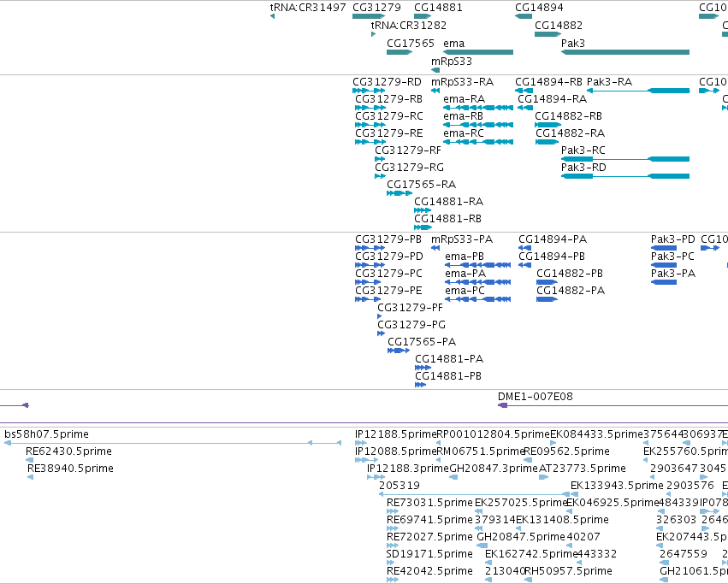This screenshot has height=584, width=728.
Task: Select protein ema-PB
Action: pyautogui.click(x=465, y=257)
